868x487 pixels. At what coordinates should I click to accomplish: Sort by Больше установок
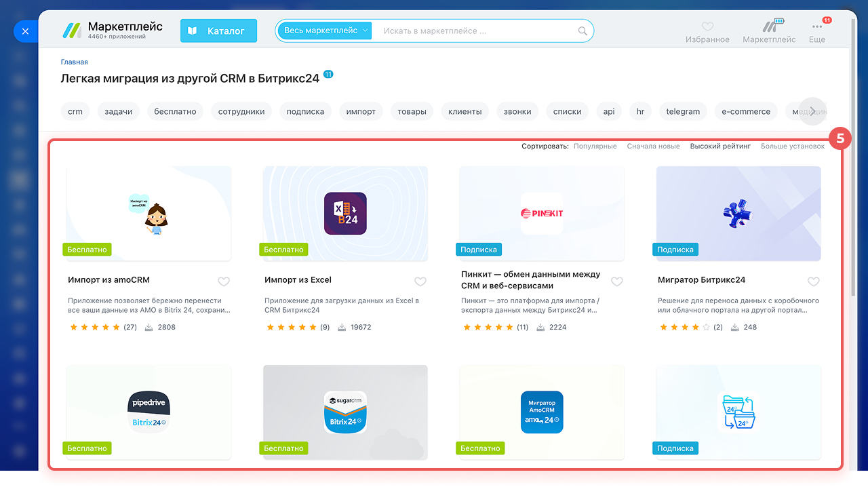[793, 146]
